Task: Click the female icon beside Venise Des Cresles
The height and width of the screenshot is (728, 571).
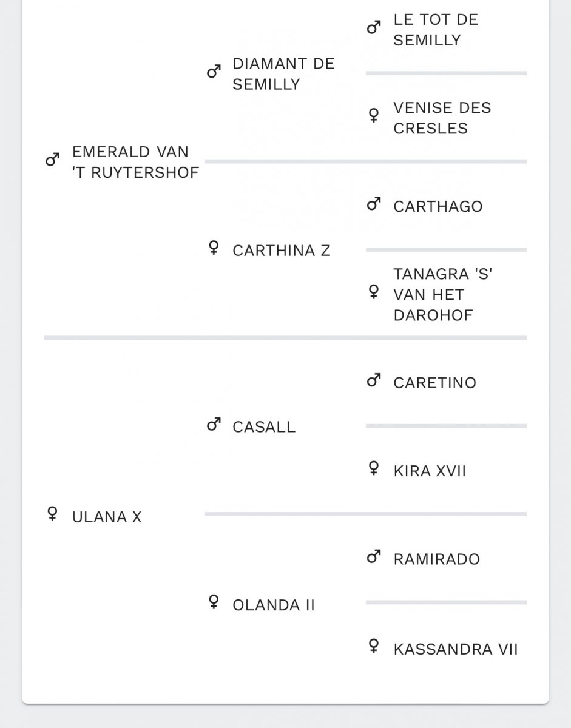Action: [x=374, y=115]
